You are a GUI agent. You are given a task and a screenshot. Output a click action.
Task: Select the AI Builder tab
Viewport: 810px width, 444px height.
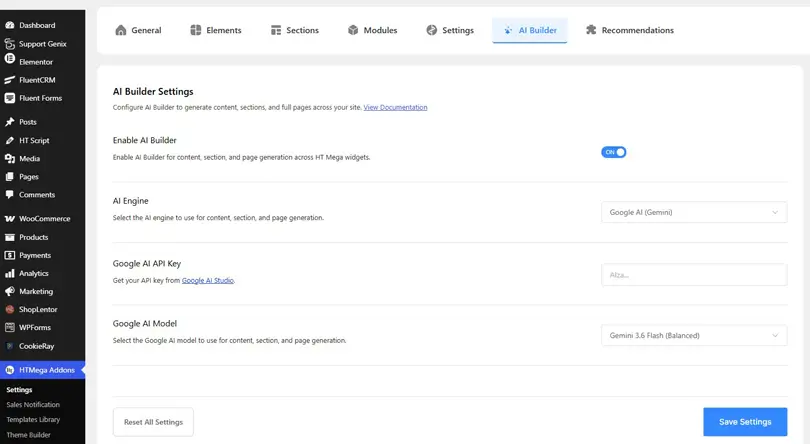click(529, 30)
